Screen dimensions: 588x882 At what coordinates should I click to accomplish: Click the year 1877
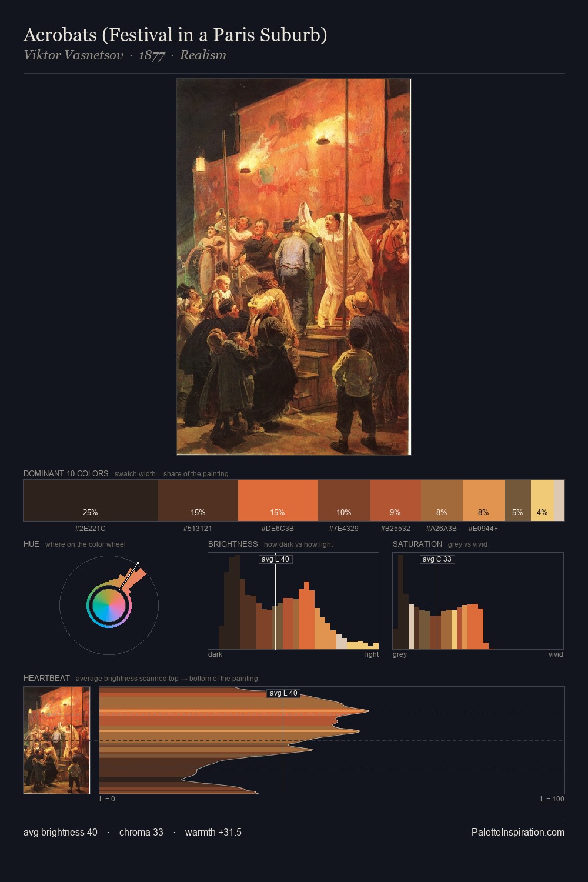(x=152, y=55)
